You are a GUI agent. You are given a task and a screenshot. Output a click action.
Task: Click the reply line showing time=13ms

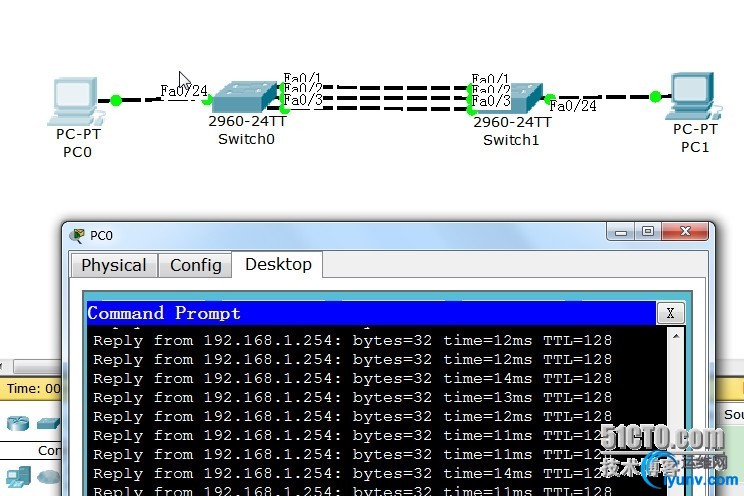(x=353, y=397)
